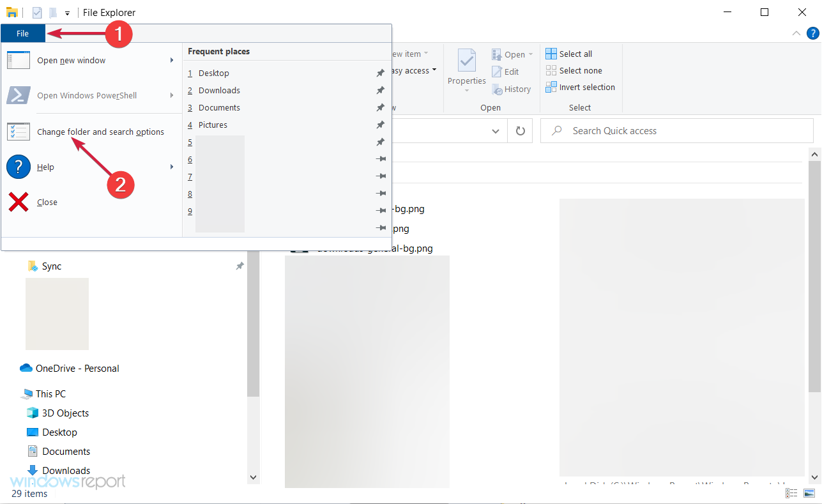Select Close in the File menu

(47, 202)
